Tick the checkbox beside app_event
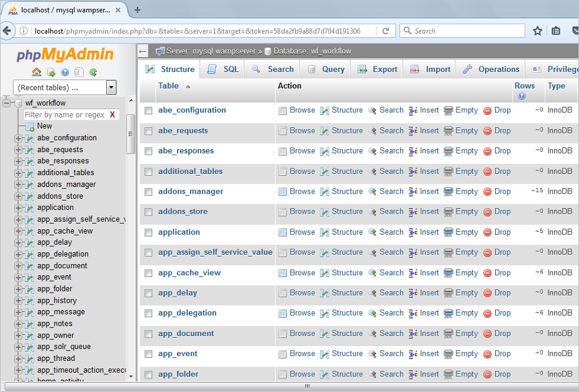The height and width of the screenshot is (392, 579). (148, 353)
